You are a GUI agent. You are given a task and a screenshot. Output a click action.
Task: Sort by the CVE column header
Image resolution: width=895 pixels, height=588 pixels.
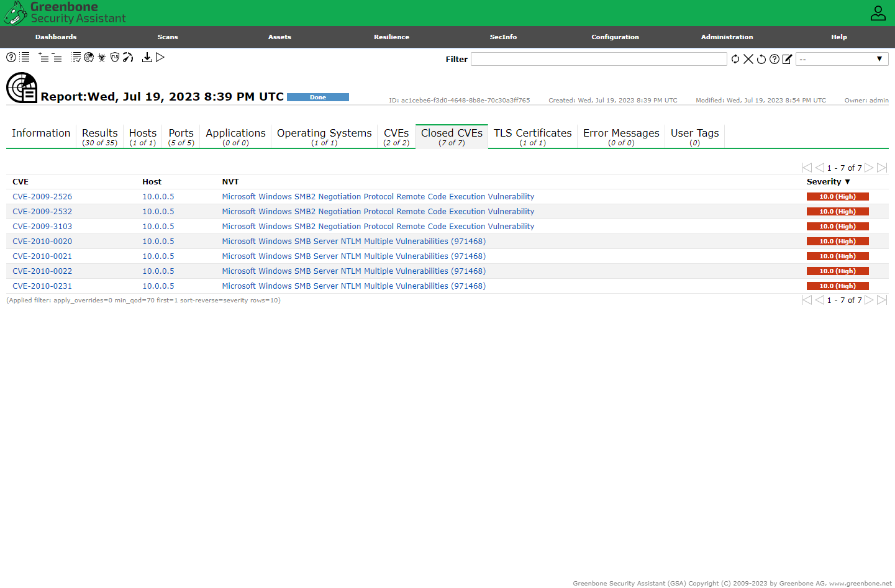pyautogui.click(x=20, y=182)
